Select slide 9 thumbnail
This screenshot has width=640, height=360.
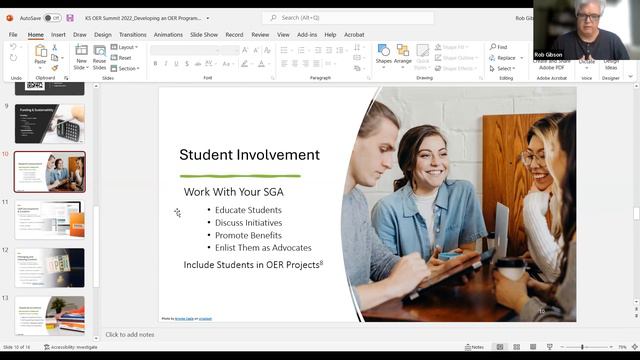50,124
